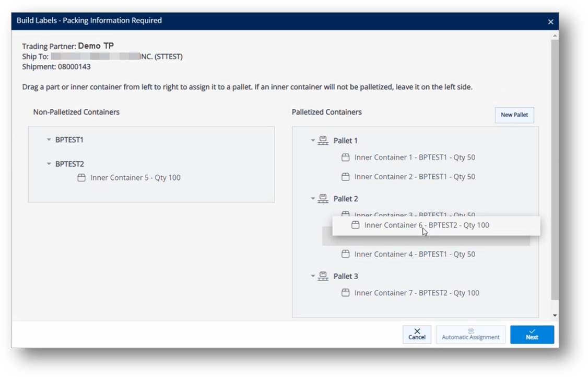The height and width of the screenshot is (377, 588).
Task: Close the Build Labels dialog
Action: coord(550,21)
